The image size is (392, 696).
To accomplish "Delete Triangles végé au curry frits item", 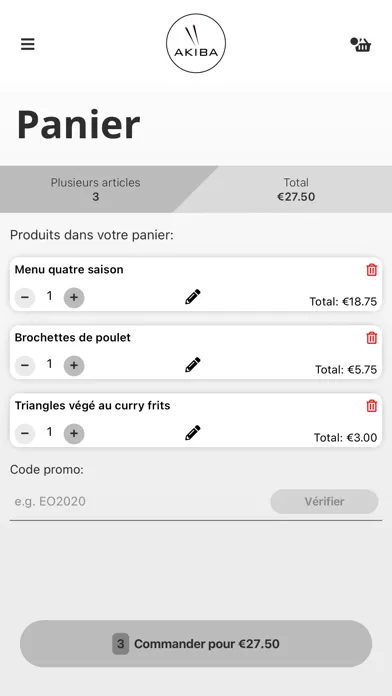I will tap(372, 406).
